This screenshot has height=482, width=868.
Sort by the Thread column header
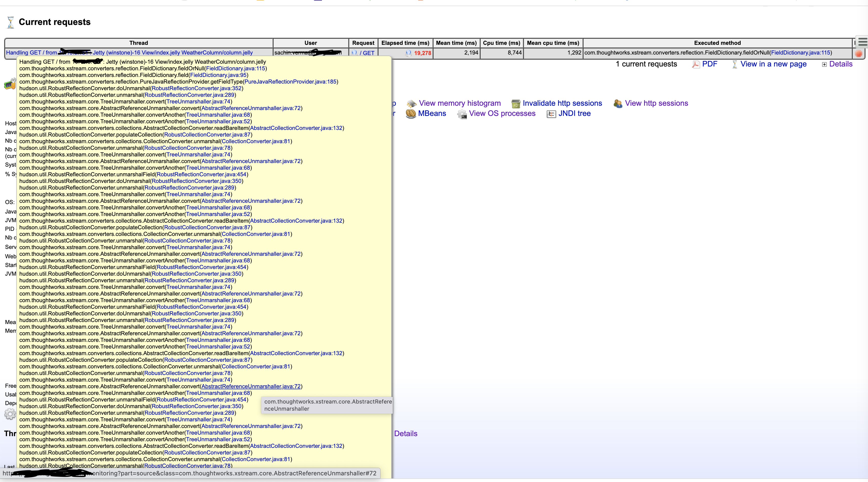point(139,43)
